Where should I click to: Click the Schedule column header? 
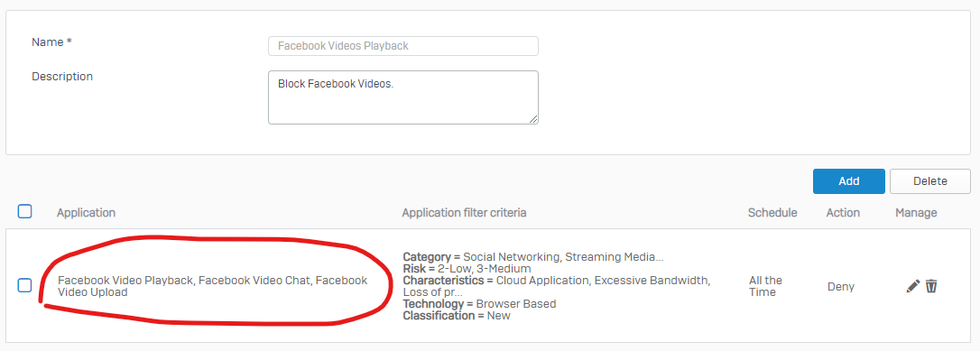[x=772, y=212]
